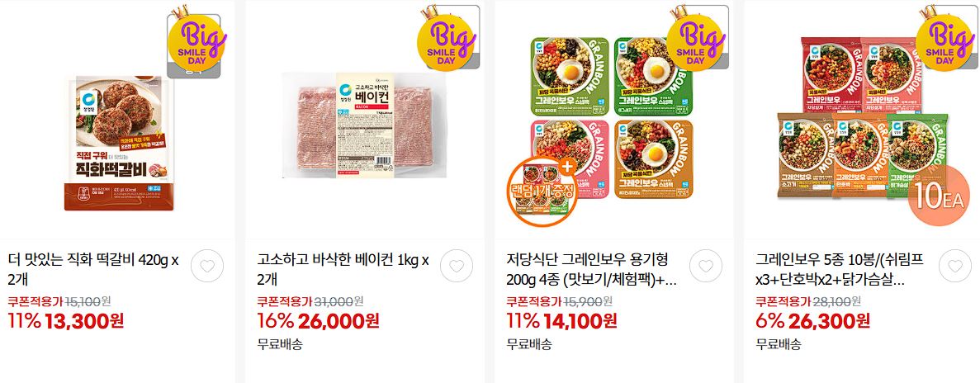The width and height of the screenshot is (980, 383).
Task: Favorite the 그레인보우 용기형 200g 4종 item
Action: coord(706,266)
